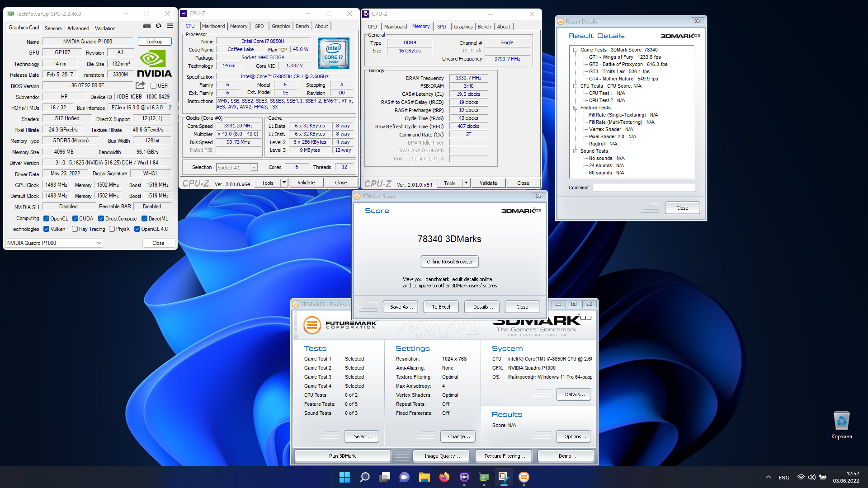Image resolution: width=868 pixels, height=488 pixels.
Task: Open Tools dropdown arrow in CPU tab window
Action: [284, 183]
